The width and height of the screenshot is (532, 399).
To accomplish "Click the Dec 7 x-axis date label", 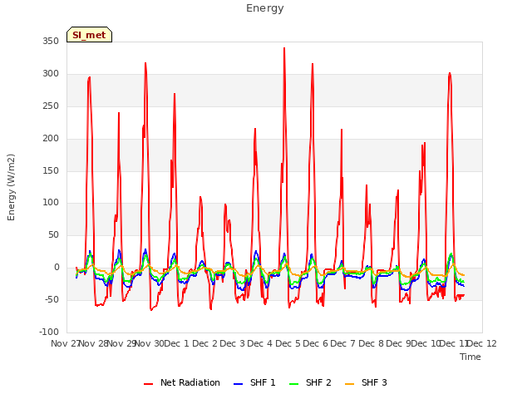I will (343, 343).
